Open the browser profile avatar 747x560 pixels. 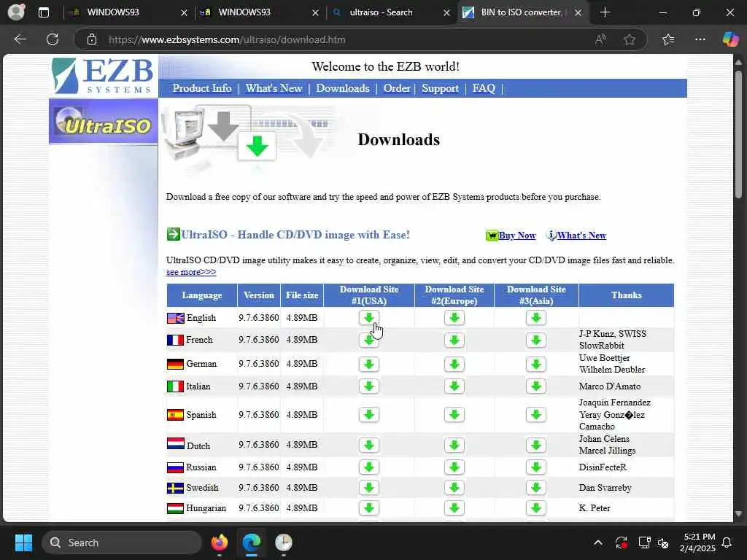[16, 12]
